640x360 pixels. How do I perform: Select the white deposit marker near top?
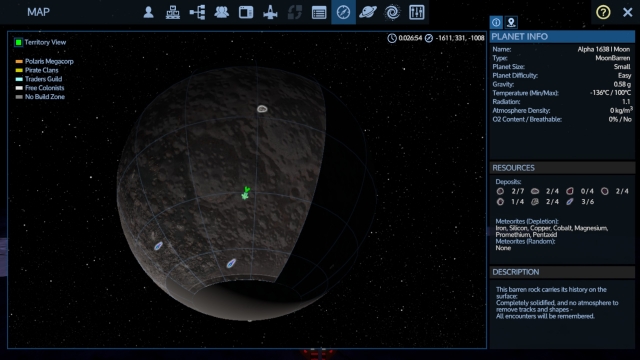tap(262, 109)
